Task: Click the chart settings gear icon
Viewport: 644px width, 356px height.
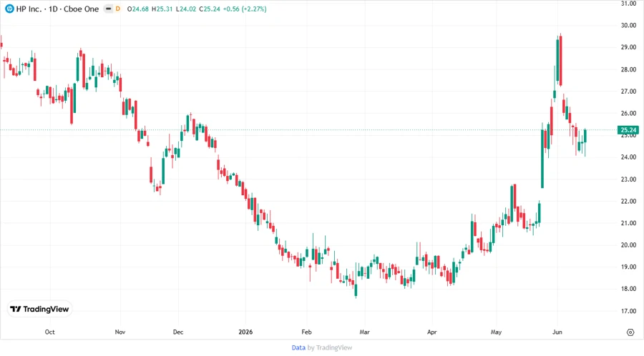Action: click(630, 332)
